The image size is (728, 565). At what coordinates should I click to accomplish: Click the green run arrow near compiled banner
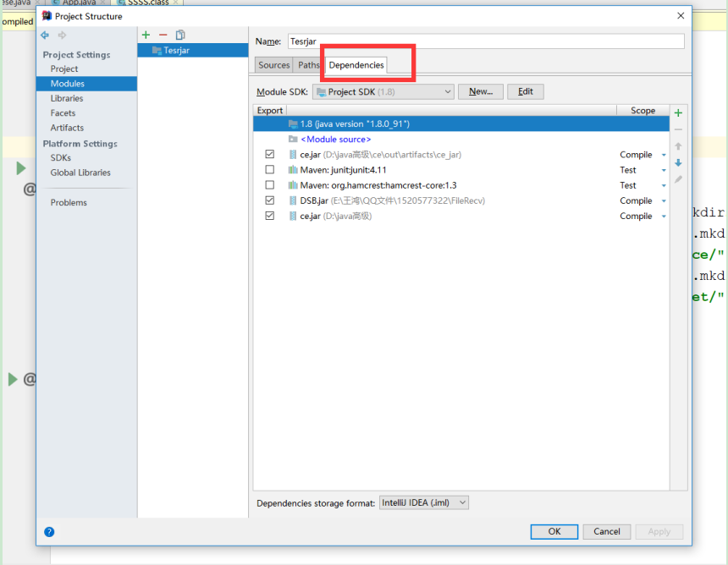tap(21, 168)
